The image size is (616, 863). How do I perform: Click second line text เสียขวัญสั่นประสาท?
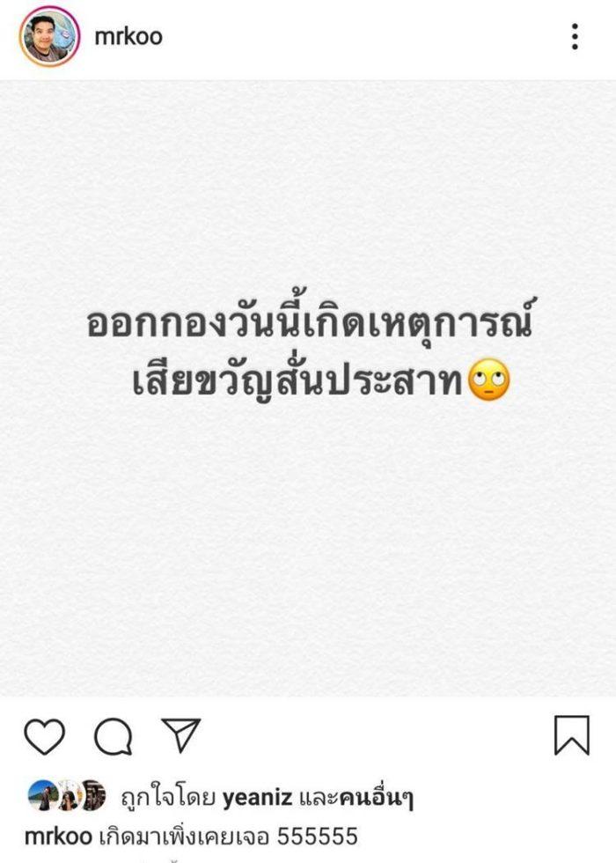[x=298, y=380]
